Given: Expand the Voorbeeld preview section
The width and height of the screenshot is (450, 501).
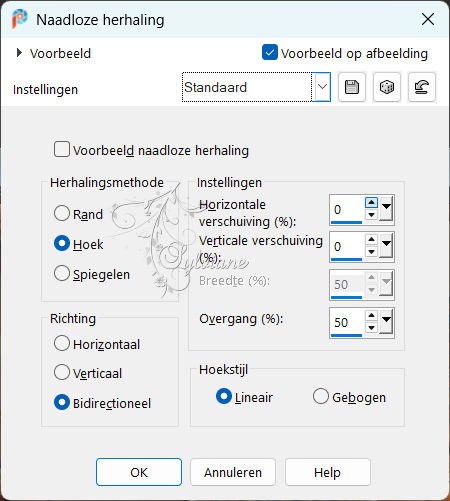Looking at the screenshot, I should click(x=19, y=53).
